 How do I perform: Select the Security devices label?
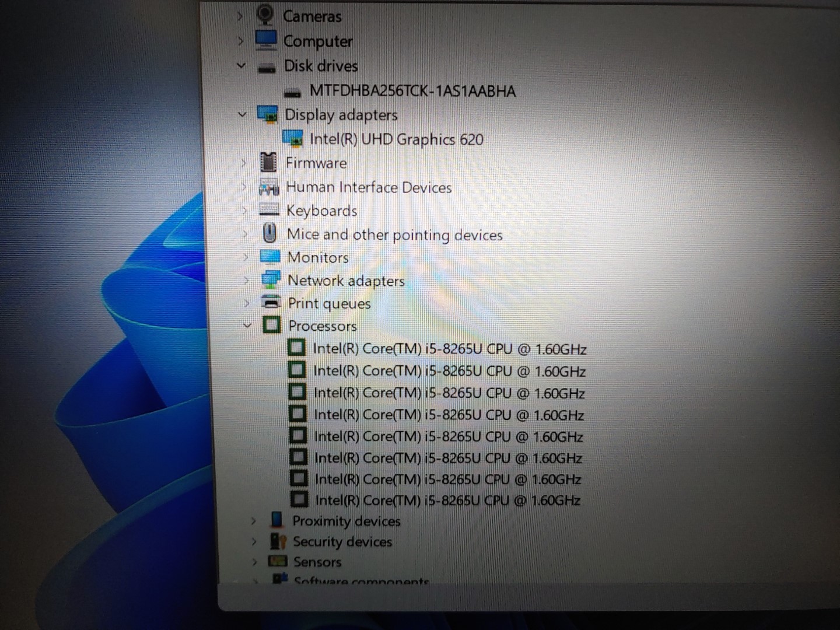pos(342,541)
